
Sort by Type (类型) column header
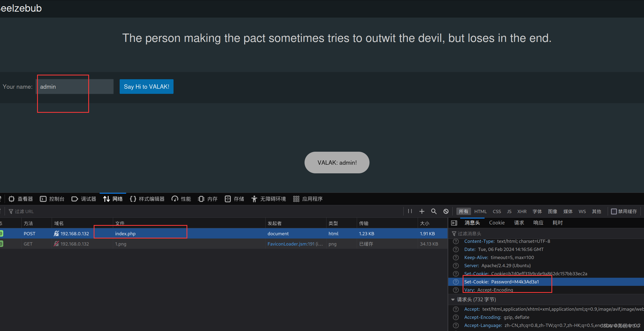tap(342, 223)
